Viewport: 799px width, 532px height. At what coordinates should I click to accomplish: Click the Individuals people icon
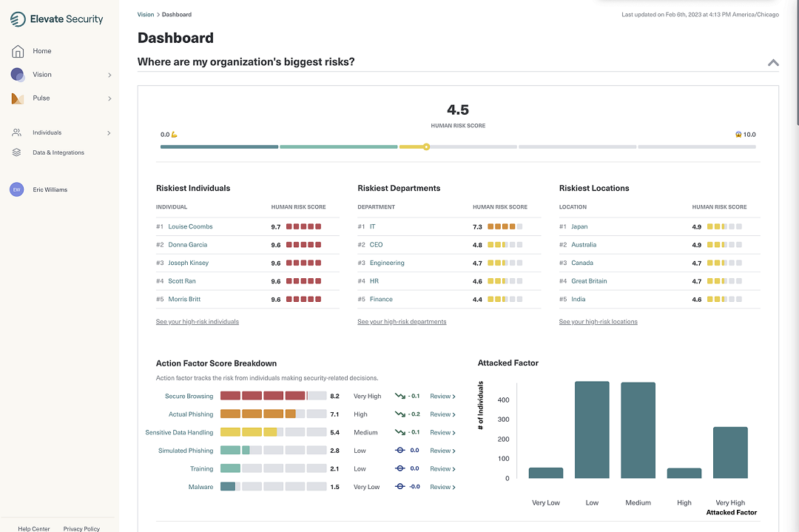tap(16, 133)
